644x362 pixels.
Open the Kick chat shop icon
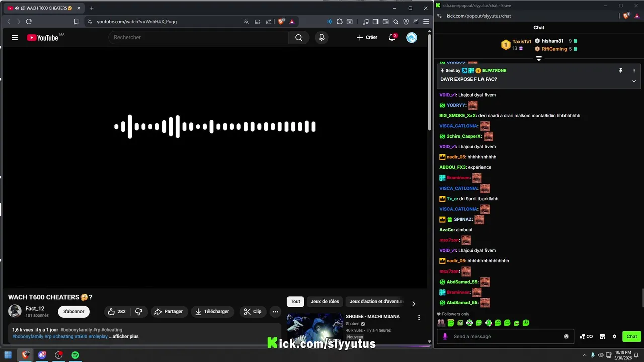click(602, 337)
